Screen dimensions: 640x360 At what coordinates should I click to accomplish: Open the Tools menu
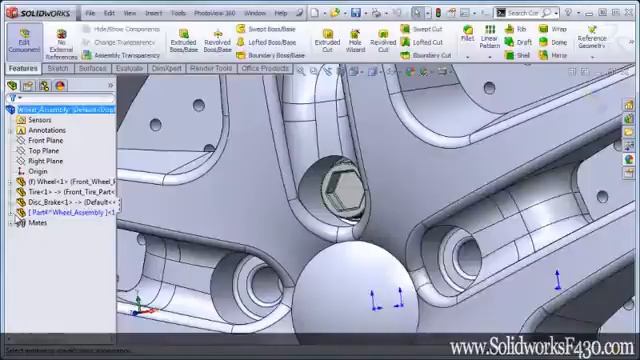coord(178,13)
